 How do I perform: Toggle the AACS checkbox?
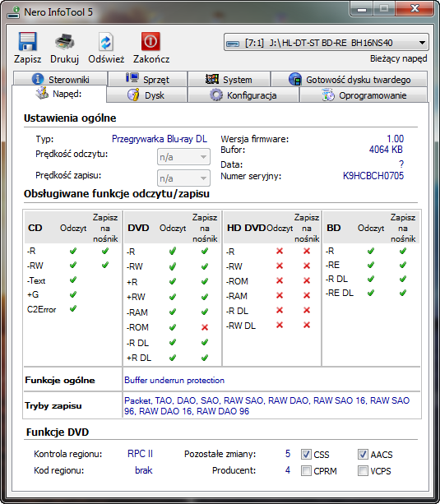pyautogui.click(x=363, y=454)
